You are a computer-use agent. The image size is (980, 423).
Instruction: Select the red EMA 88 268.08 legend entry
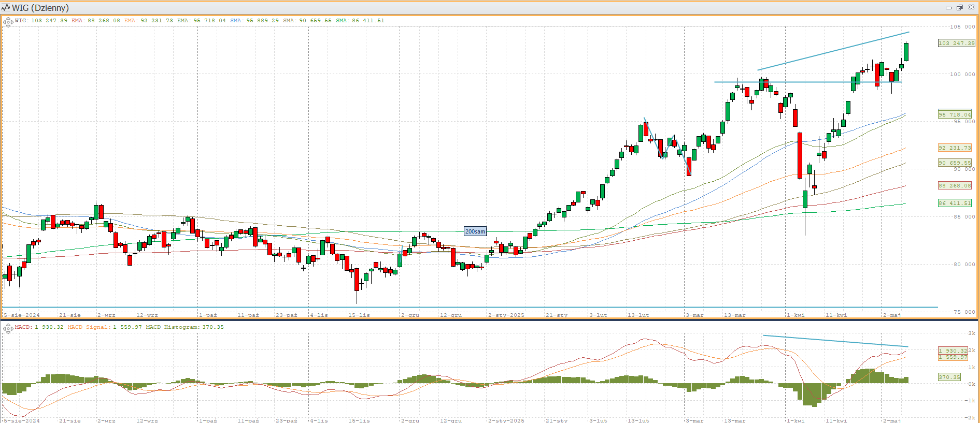point(95,21)
